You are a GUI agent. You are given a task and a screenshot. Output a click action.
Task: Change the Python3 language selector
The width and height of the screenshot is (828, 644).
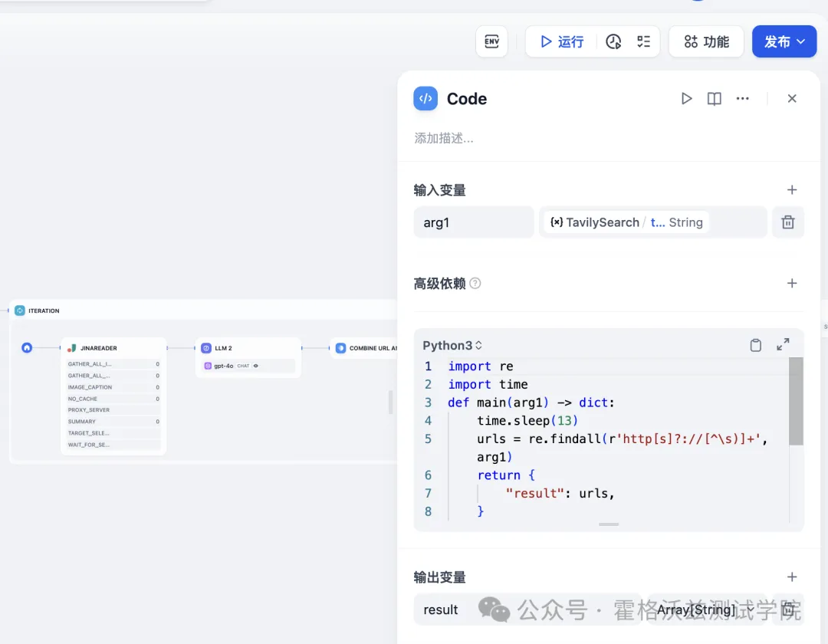(x=452, y=345)
